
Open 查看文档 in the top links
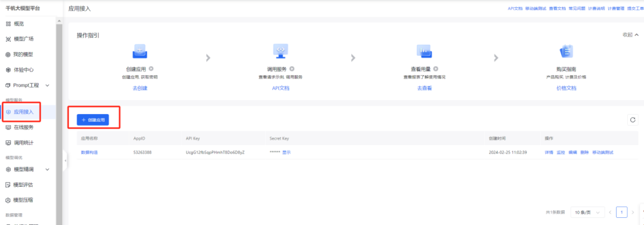558,8
